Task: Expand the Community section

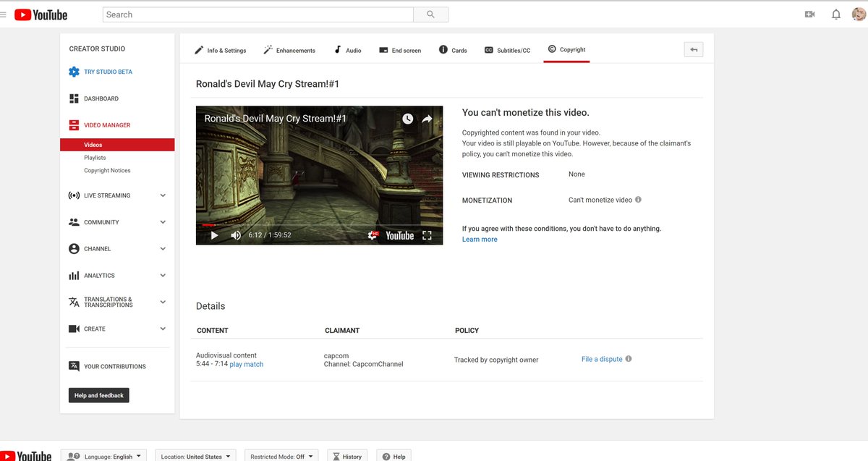Action: coord(163,222)
